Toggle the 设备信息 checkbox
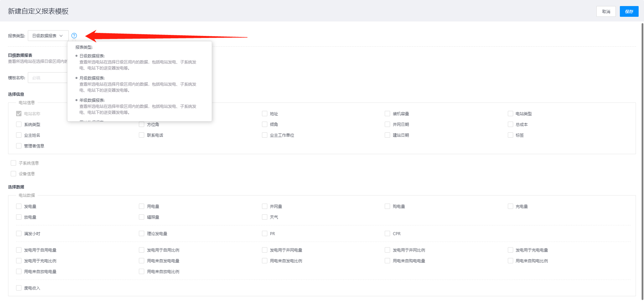This screenshot has height=304, width=644. (13, 174)
